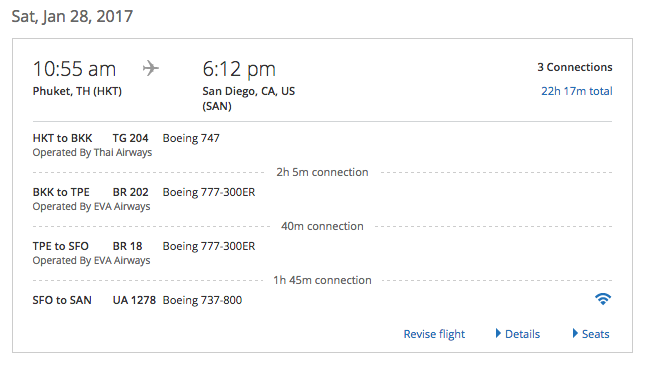Select the BKK to TPE segment row

(x=322, y=199)
